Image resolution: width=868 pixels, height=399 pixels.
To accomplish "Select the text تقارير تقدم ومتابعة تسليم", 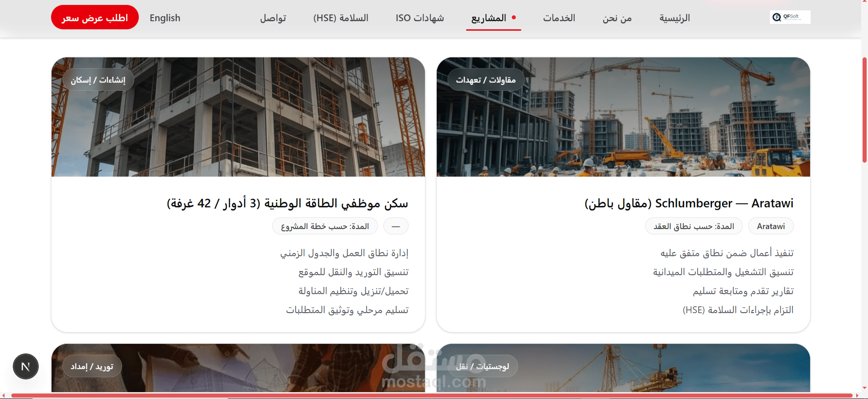I will click(743, 291).
